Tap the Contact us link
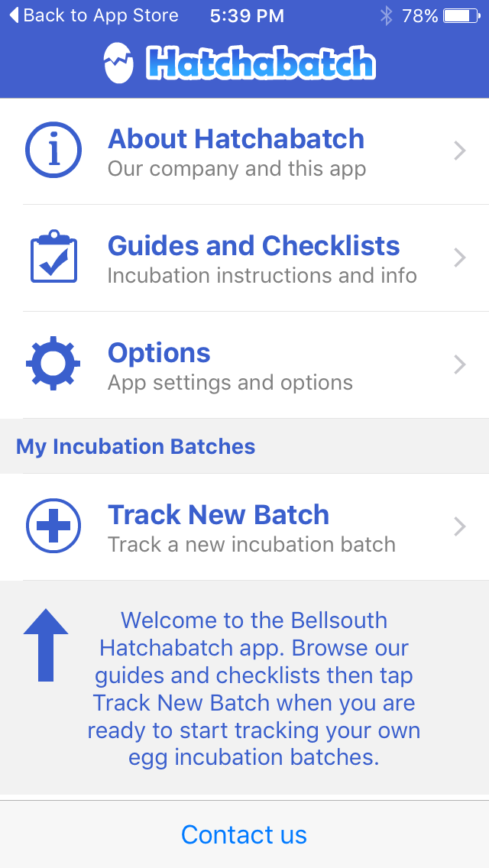Screen dimensions: 489x868 tap(244, 834)
